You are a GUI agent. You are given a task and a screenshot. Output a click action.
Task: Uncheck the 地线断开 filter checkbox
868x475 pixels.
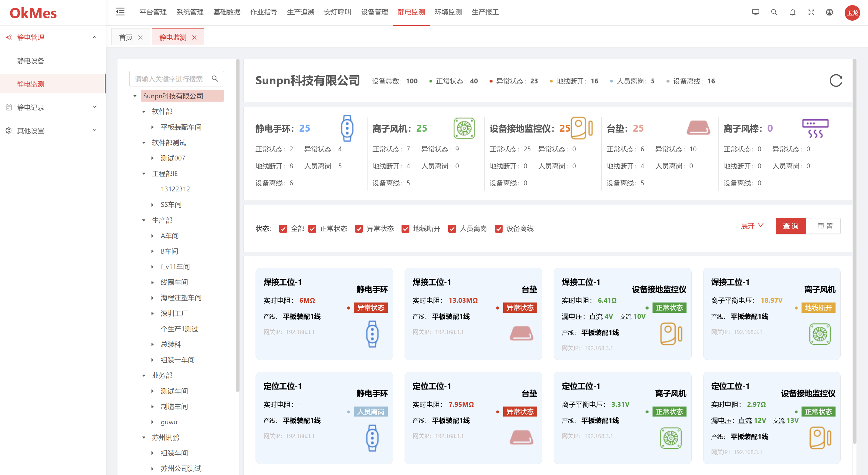(x=405, y=229)
